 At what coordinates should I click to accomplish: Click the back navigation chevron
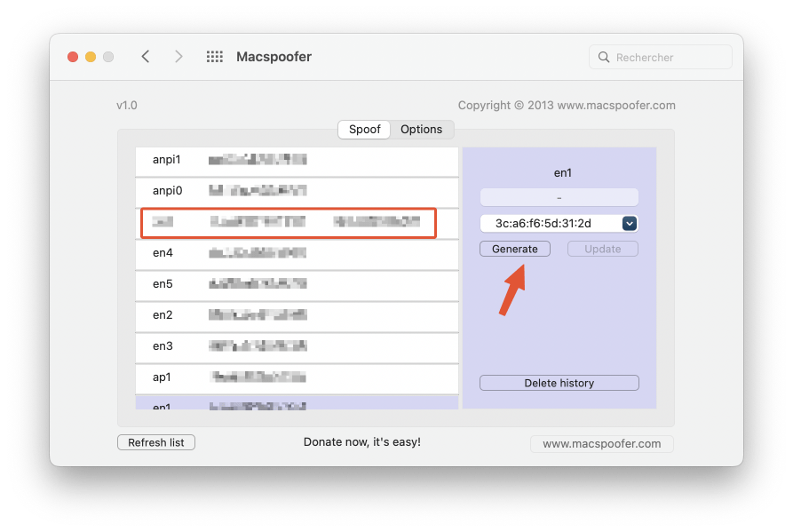[146, 56]
